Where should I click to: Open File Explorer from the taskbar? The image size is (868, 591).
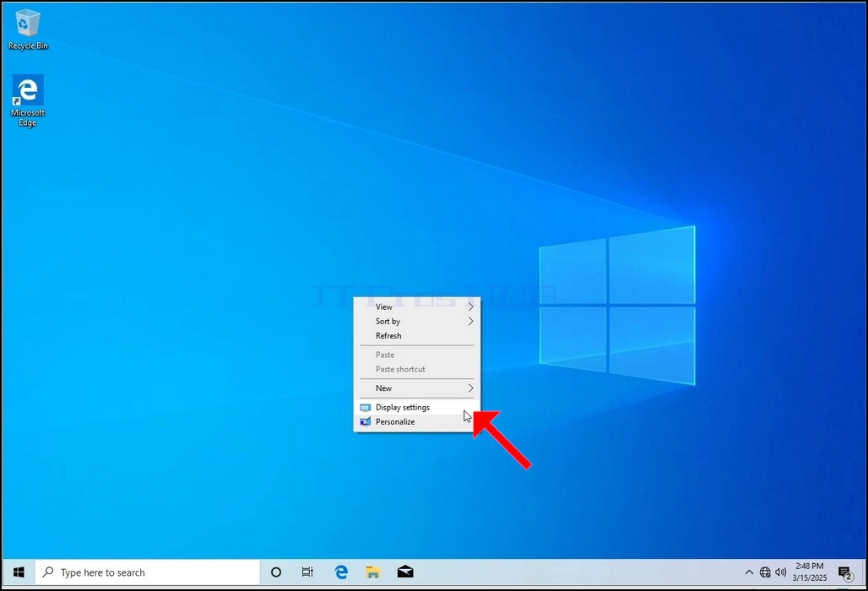(373, 572)
